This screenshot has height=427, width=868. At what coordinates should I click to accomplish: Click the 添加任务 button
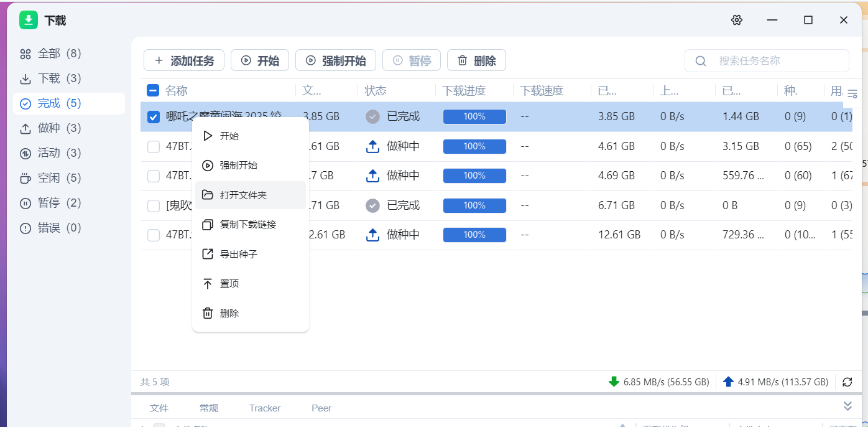184,60
